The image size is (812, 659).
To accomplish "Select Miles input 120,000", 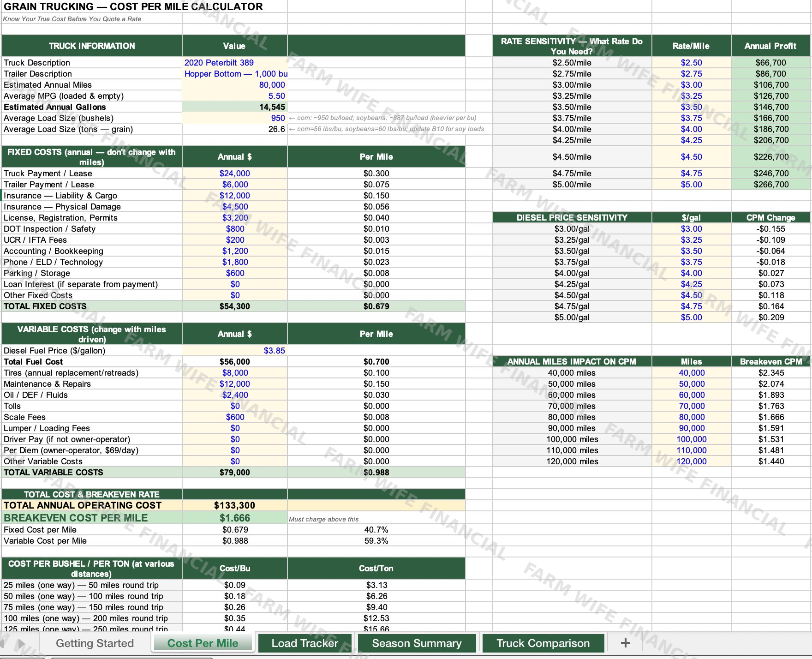I will (x=691, y=461).
